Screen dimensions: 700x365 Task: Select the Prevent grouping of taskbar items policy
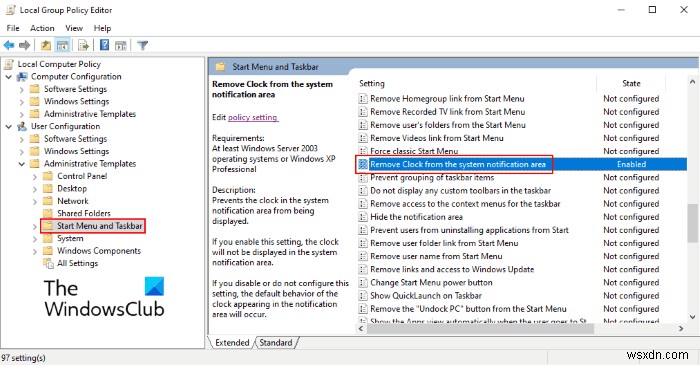432,178
